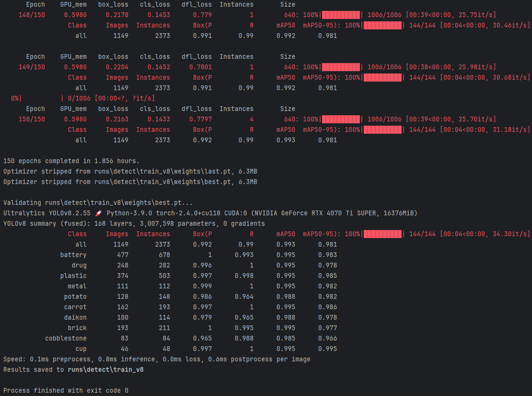This screenshot has width=532, height=396.
Task: Click the 'Validating runs\detect\train_v8' line
Action: pyautogui.click(x=98, y=203)
